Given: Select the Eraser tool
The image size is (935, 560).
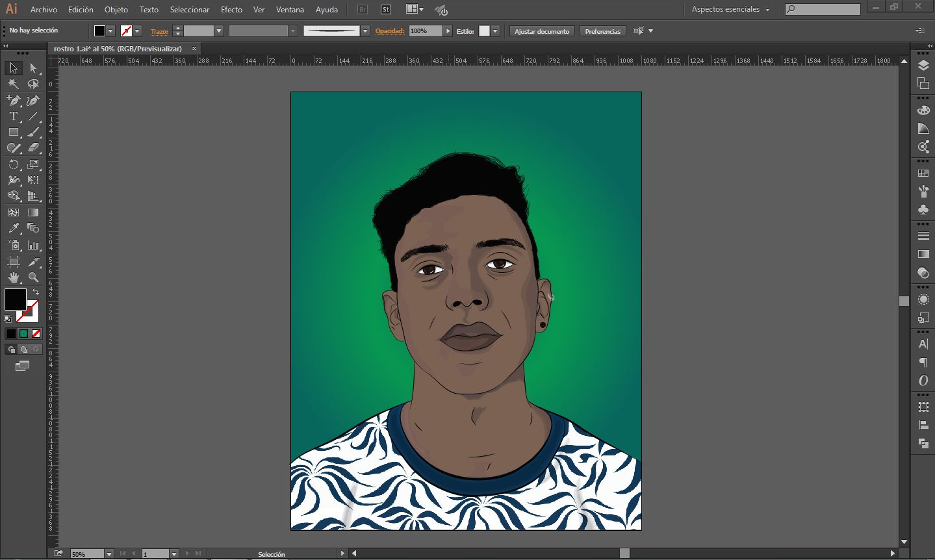Looking at the screenshot, I should [x=33, y=148].
